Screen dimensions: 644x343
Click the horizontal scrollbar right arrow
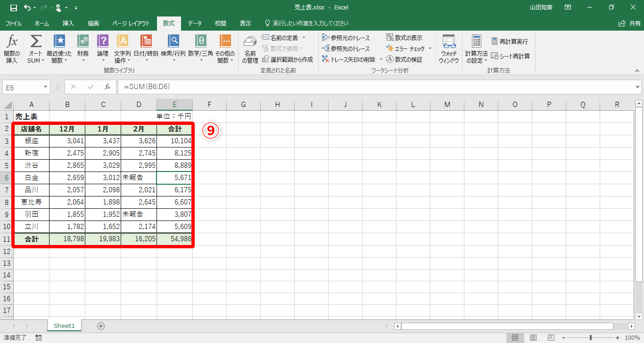[631, 326]
